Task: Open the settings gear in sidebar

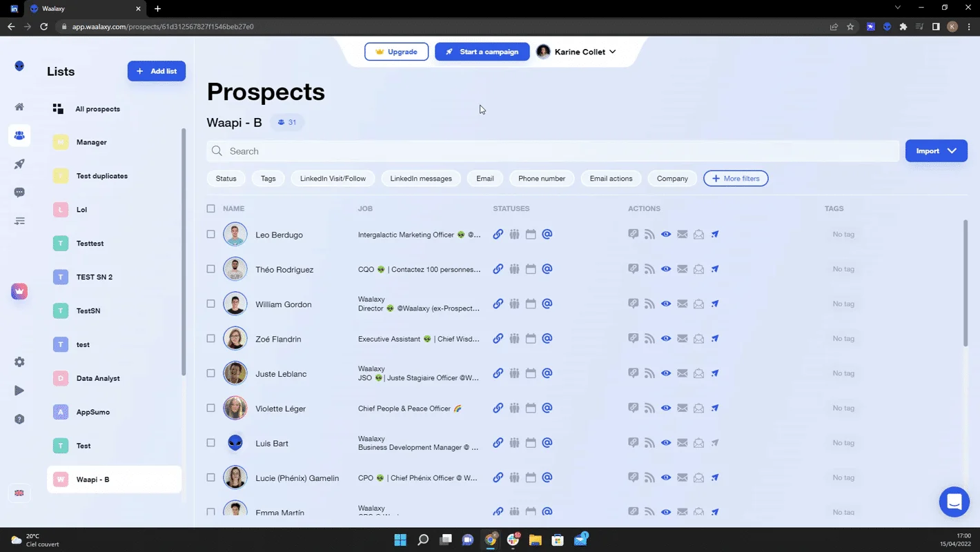Action: pyautogui.click(x=19, y=362)
